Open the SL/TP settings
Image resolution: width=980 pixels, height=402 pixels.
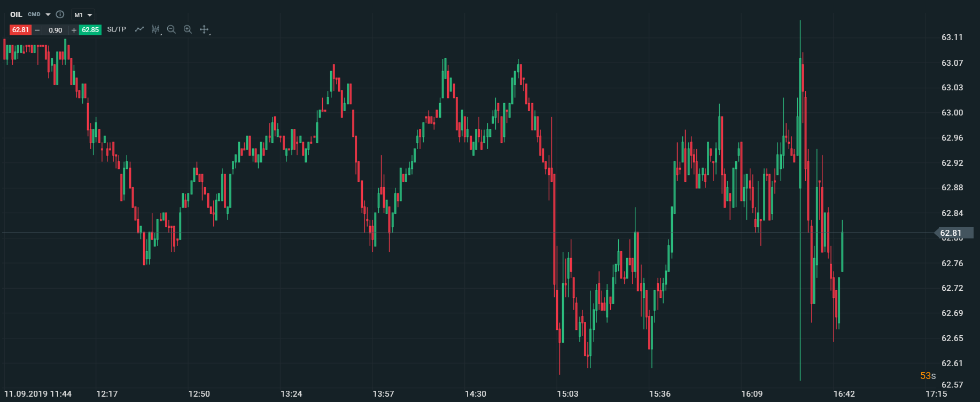(x=116, y=29)
